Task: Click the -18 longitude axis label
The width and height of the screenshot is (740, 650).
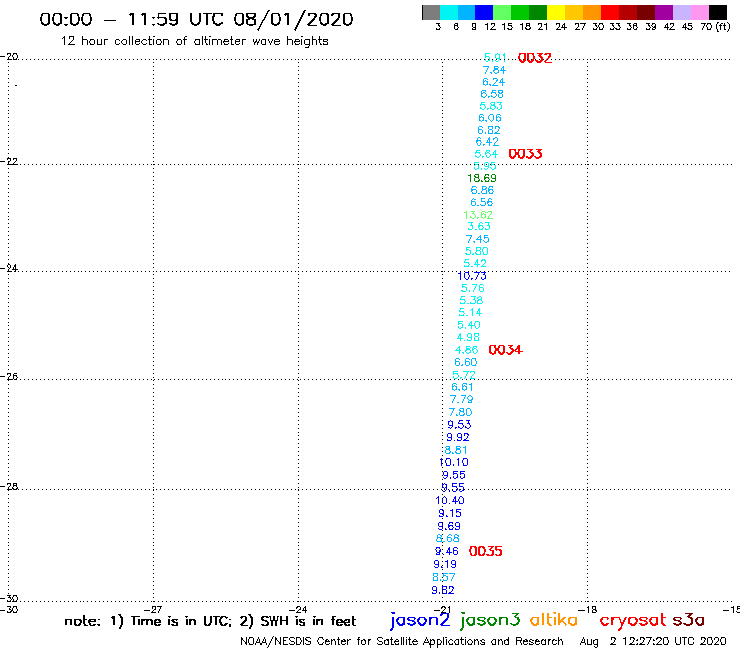Action: (x=588, y=609)
